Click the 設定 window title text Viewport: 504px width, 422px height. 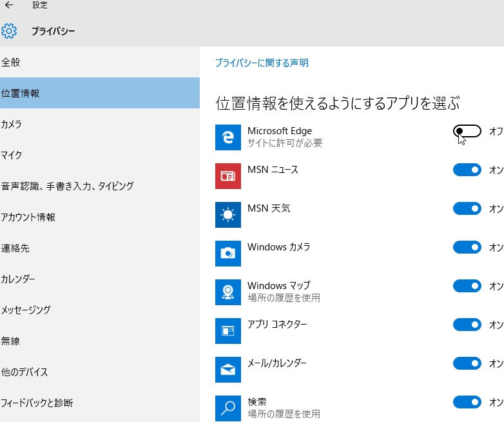[40, 5]
